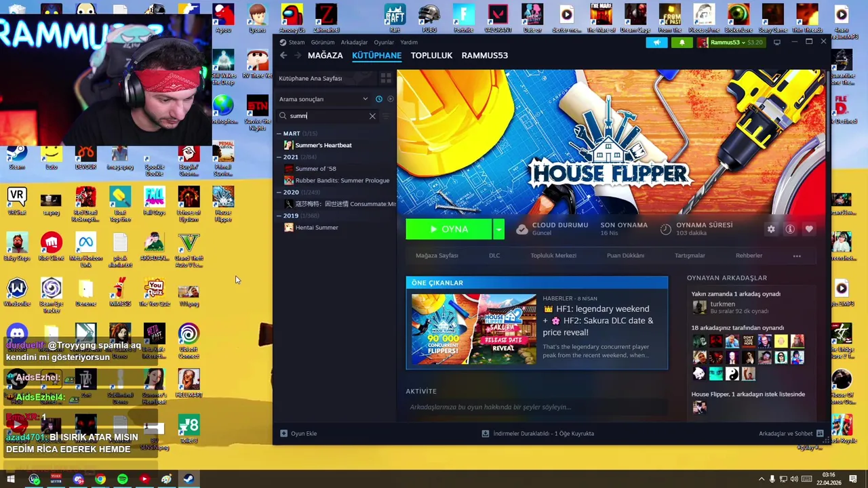
Task: Click the Add Game plus icon
Action: (x=283, y=433)
